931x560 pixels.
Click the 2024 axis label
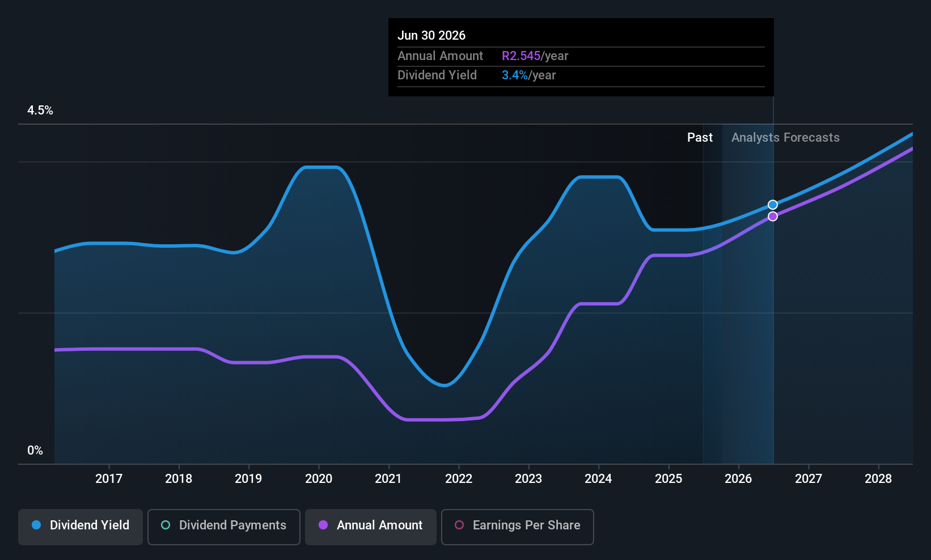598,479
